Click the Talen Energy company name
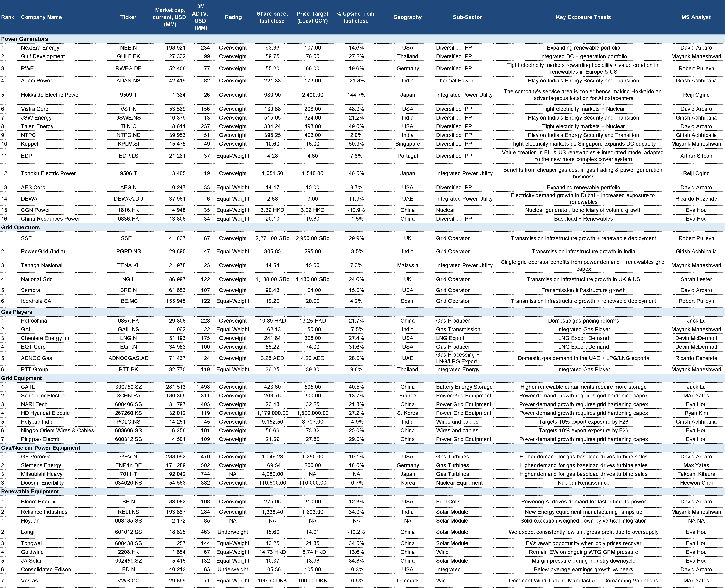The width and height of the screenshot is (725, 588). pyautogui.click(x=37, y=126)
